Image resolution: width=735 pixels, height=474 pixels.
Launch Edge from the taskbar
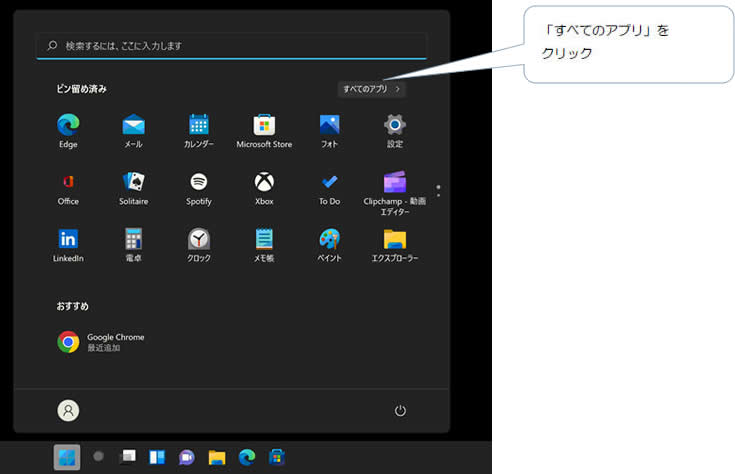(247, 457)
